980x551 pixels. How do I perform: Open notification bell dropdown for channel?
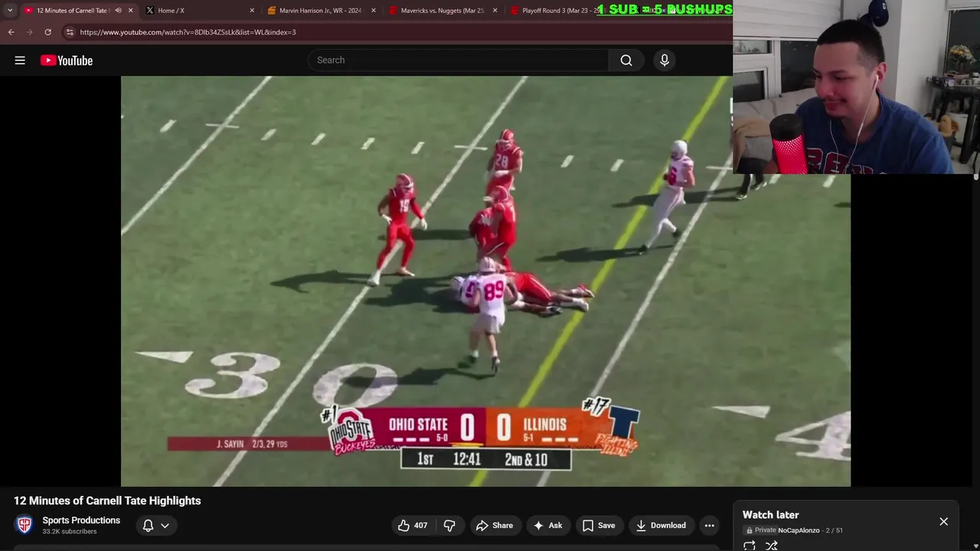[155, 526]
